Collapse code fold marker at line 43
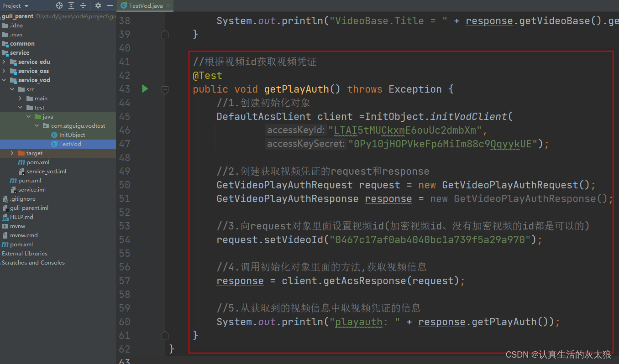This screenshot has width=619, height=364. (165, 89)
